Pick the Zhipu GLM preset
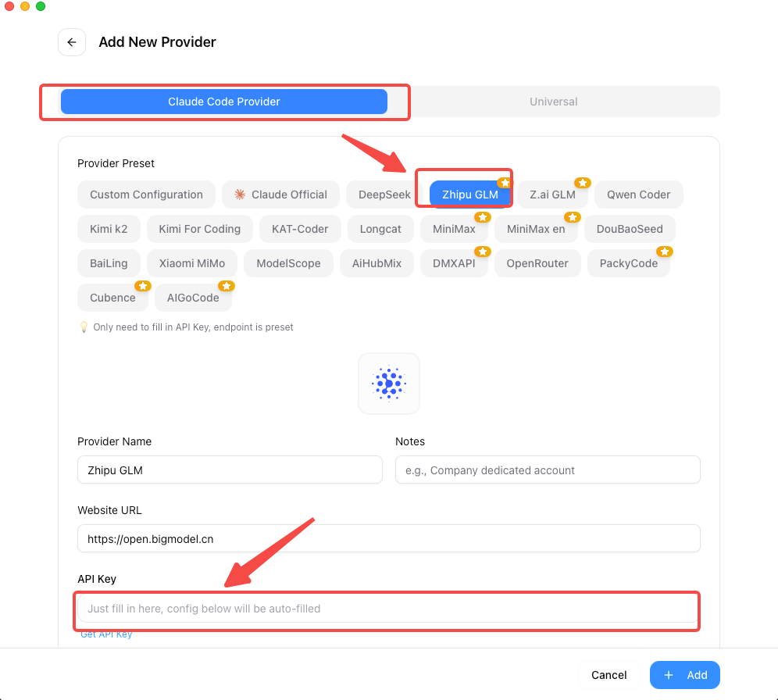Image resolution: width=778 pixels, height=700 pixels. [x=469, y=195]
